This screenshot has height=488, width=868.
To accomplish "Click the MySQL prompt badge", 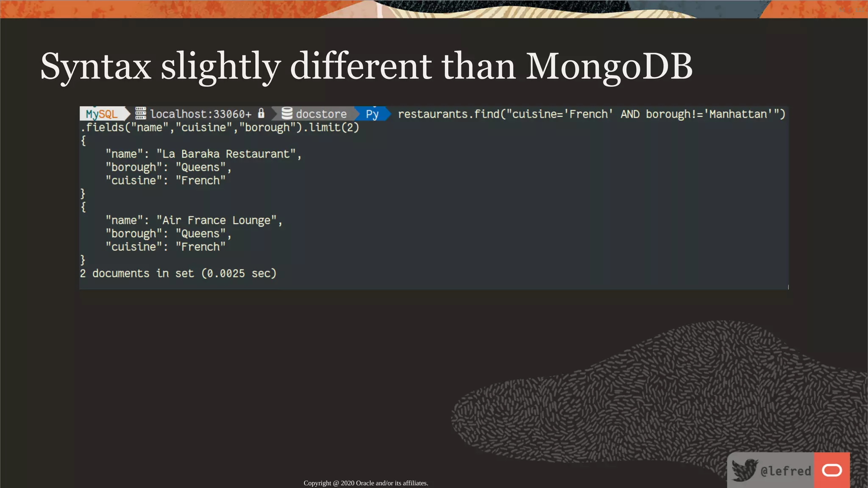I will pos(102,114).
